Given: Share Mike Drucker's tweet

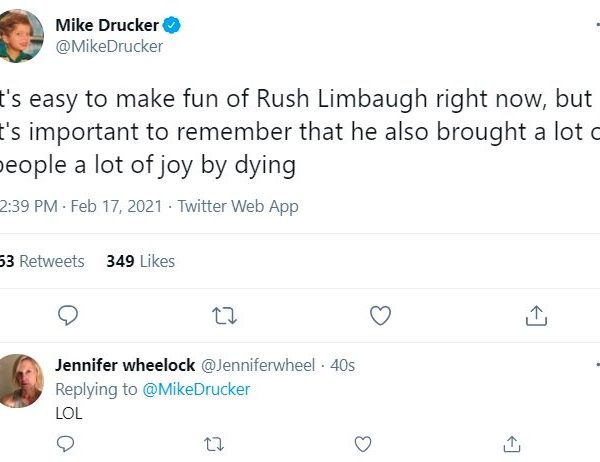Looking at the screenshot, I should tap(536, 316).
